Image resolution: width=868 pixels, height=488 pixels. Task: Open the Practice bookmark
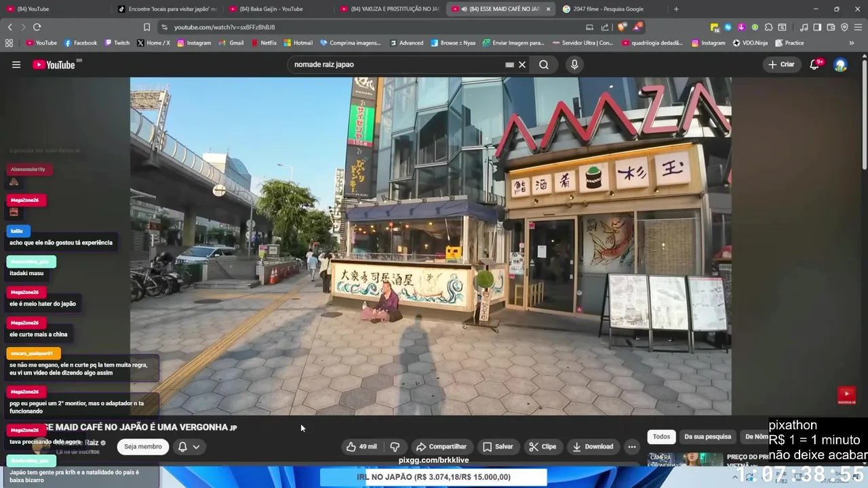[789, 43]
